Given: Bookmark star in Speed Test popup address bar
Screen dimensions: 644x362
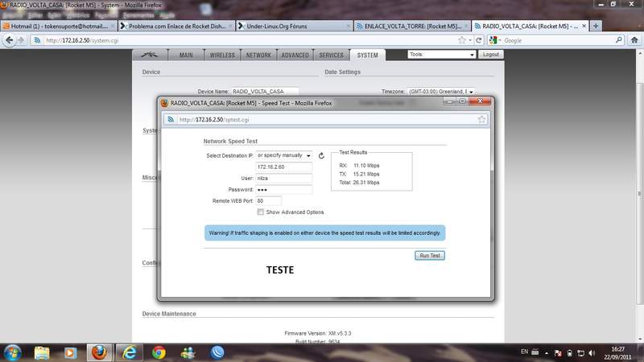Looking at the screenshot, I should point(481,119).
